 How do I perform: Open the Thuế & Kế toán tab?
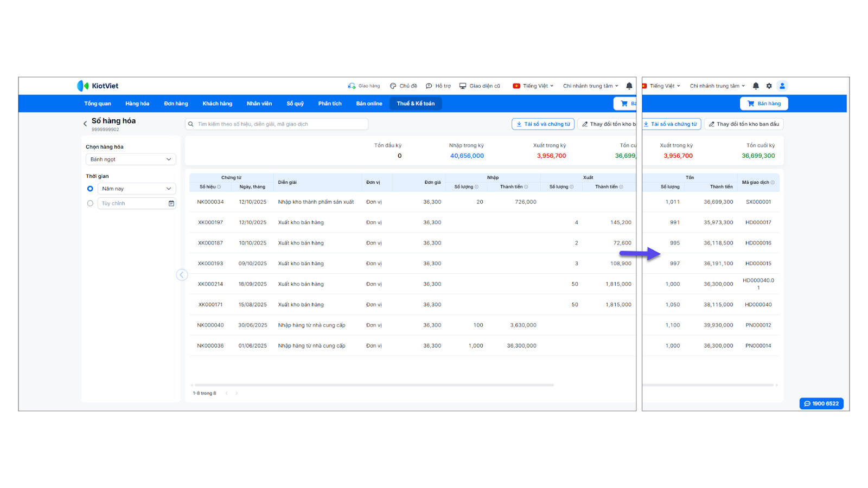point(416,104)
